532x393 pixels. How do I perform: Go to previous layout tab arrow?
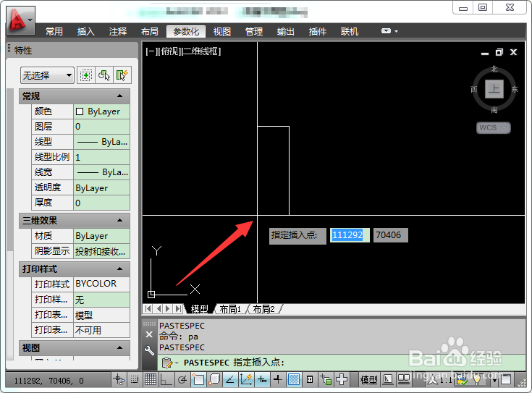pos(158,309)
